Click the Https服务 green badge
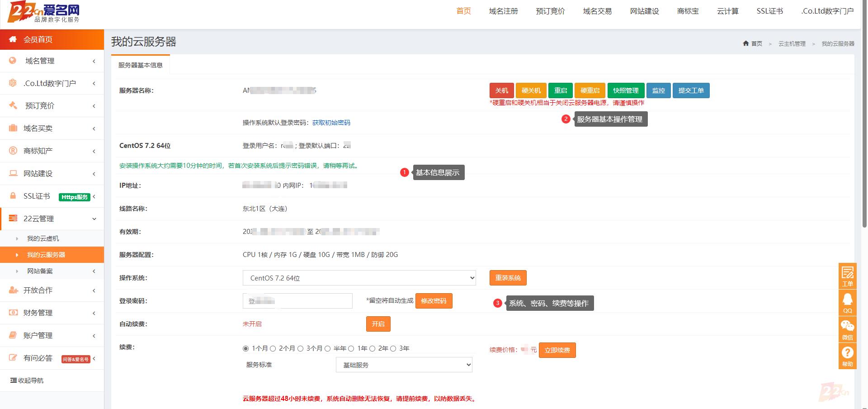Viewport: 868px width, 409px height. [x=75, y=197]
